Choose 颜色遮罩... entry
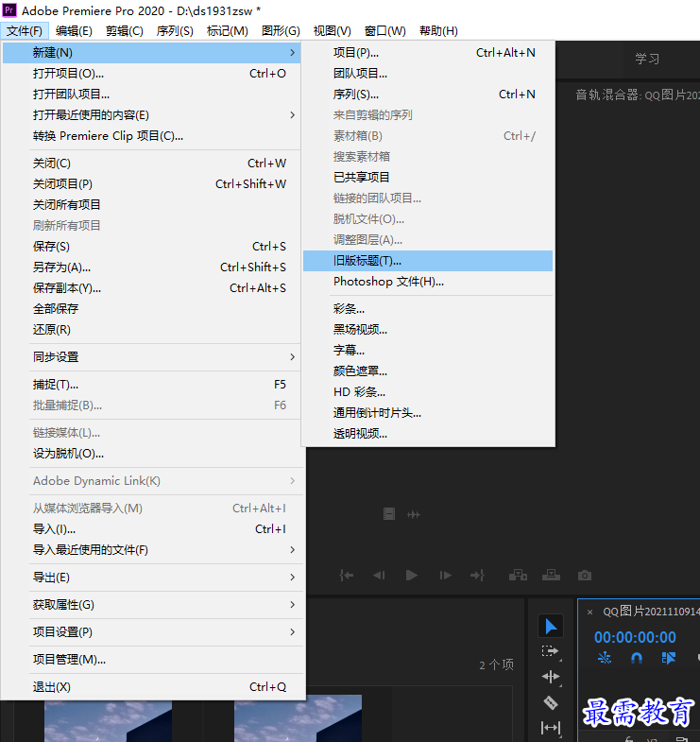 [x=428, y=371]
